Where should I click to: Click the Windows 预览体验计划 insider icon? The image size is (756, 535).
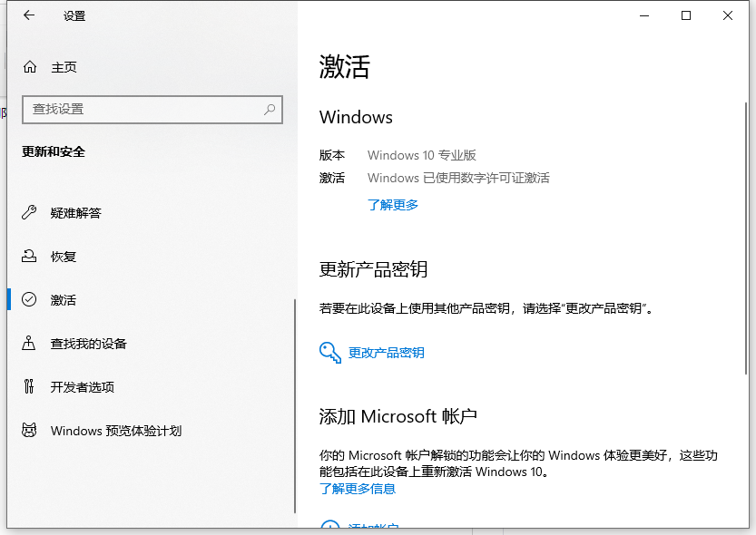point(30,430)
